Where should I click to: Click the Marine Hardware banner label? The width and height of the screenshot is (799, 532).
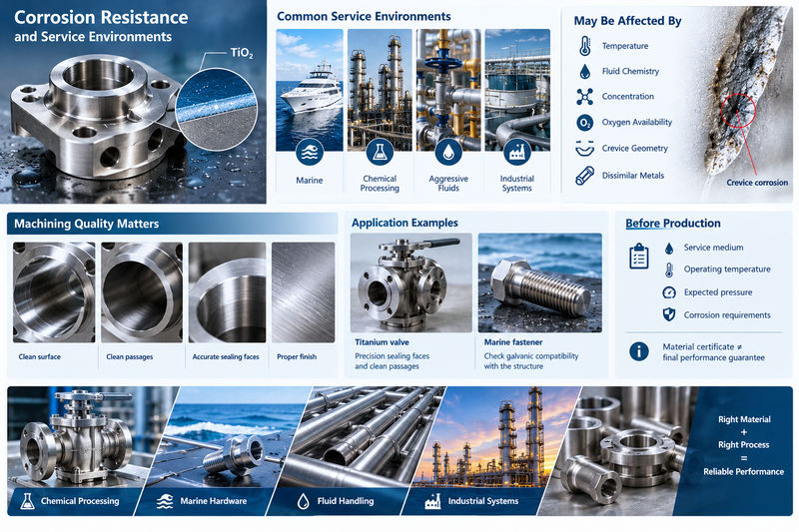click(x=214, y=501)
